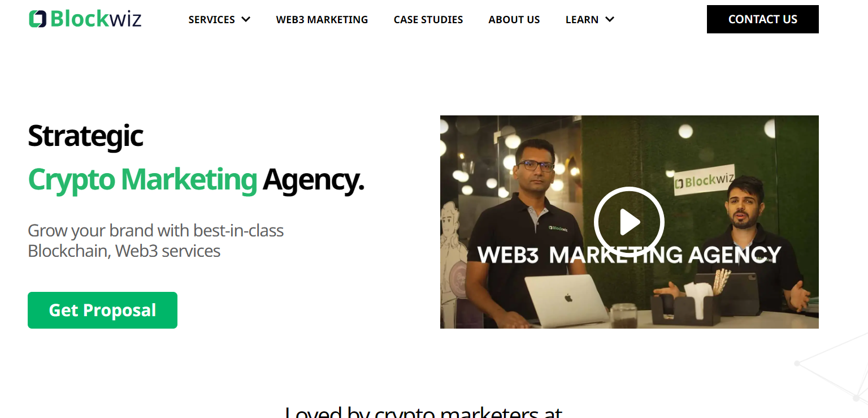
Task: Open the Case Studies page
Action: (x=428, y=20)
